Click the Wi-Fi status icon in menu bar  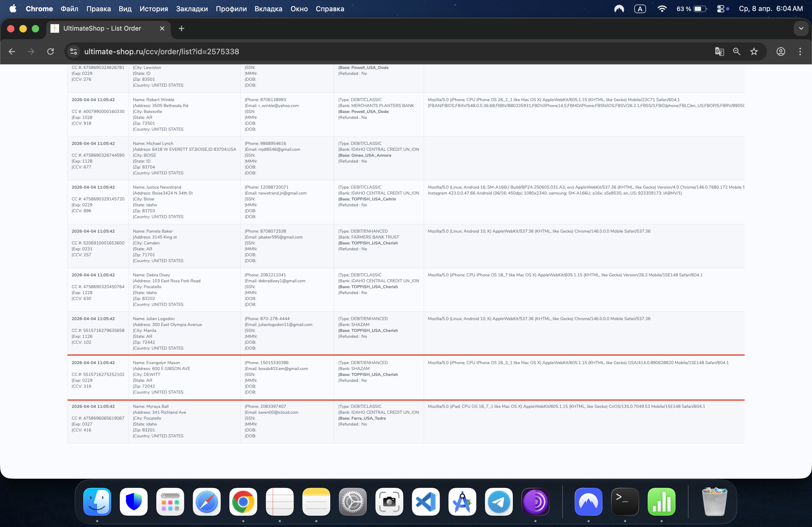click(662, 9)
